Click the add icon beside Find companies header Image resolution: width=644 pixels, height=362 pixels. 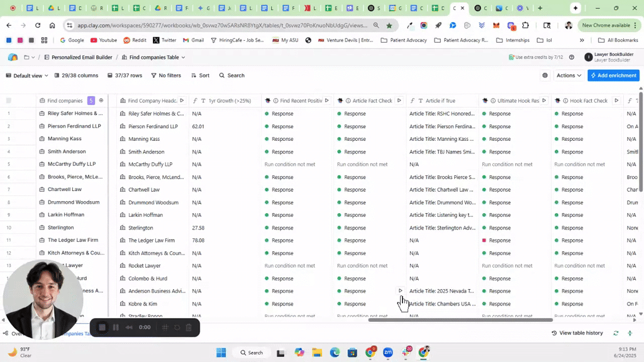pyautogui.click(x=101, y=101)
